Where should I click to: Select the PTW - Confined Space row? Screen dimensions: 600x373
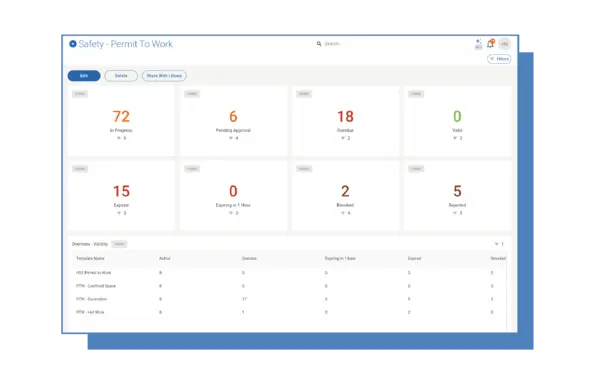pyautogui.click(x=289, y=286)
